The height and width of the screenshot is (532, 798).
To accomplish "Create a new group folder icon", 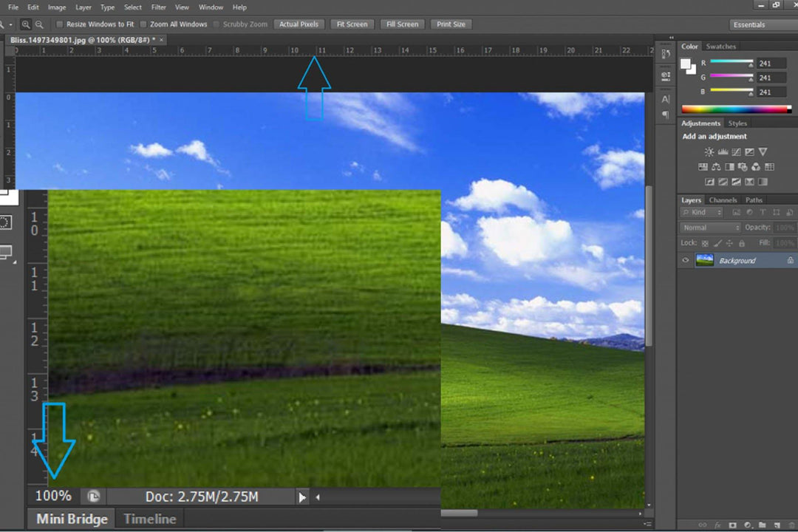I will [x=762, y=525].
